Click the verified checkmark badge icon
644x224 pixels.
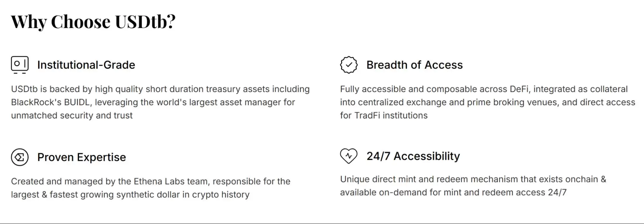pyautogui.click(x=349, y=65)
